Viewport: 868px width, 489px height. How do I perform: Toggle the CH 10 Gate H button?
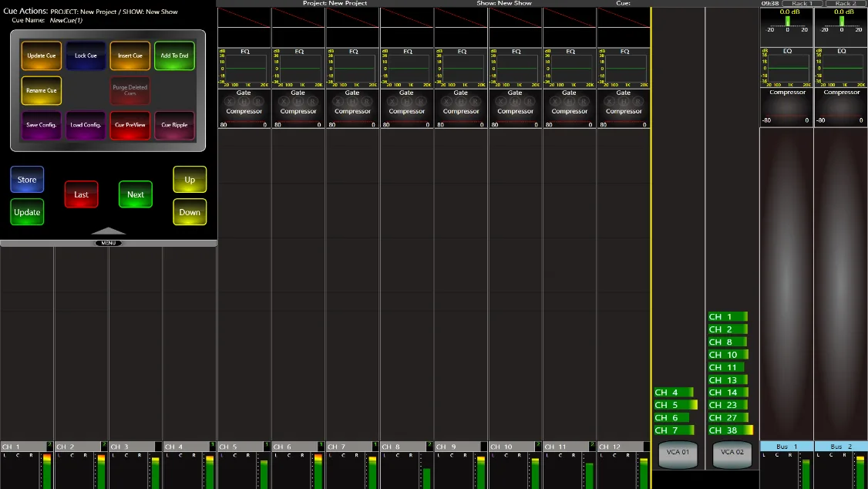coord(515,102)
